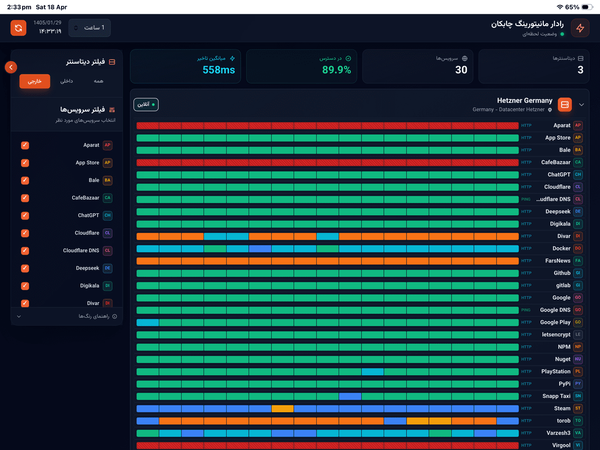Click the lightning bolt logo icon
This screenshot has height=450, width=600.
coord(580,28)
